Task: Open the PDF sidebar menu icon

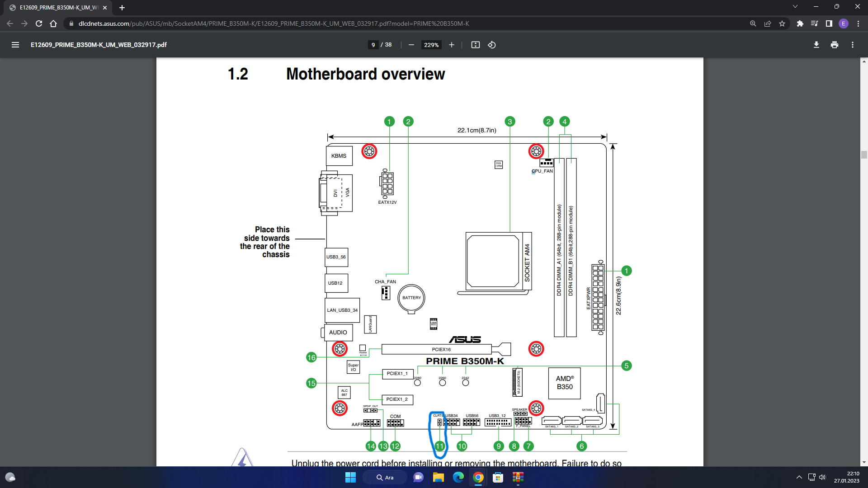Action: point(15,45)
